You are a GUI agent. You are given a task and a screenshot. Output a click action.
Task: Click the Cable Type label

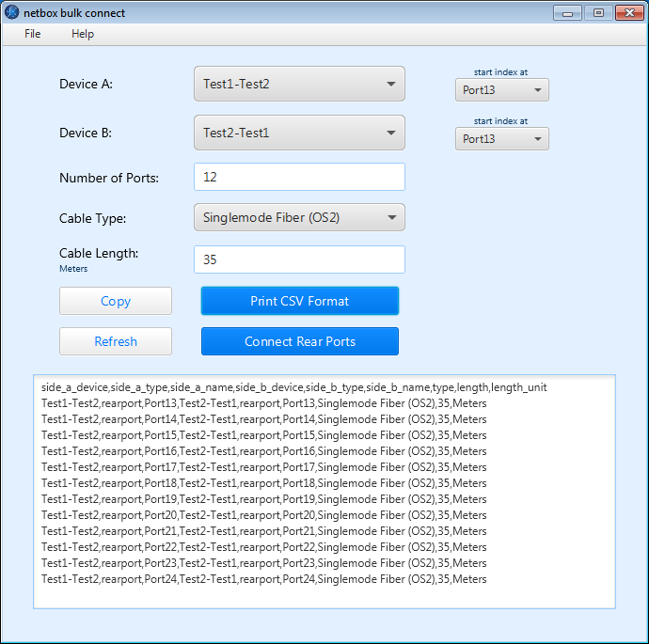(93, 218)
